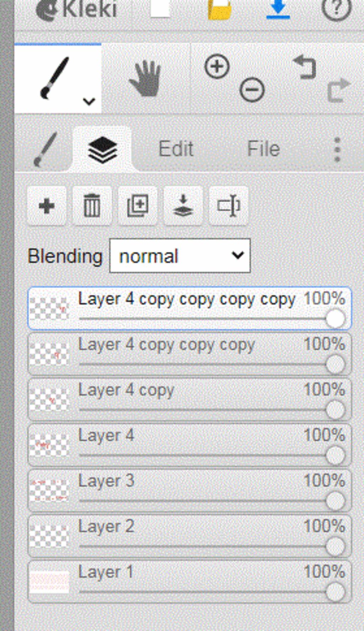Redo the last undone action
Screen dimensions: 364x631
[x=338, y=90]
